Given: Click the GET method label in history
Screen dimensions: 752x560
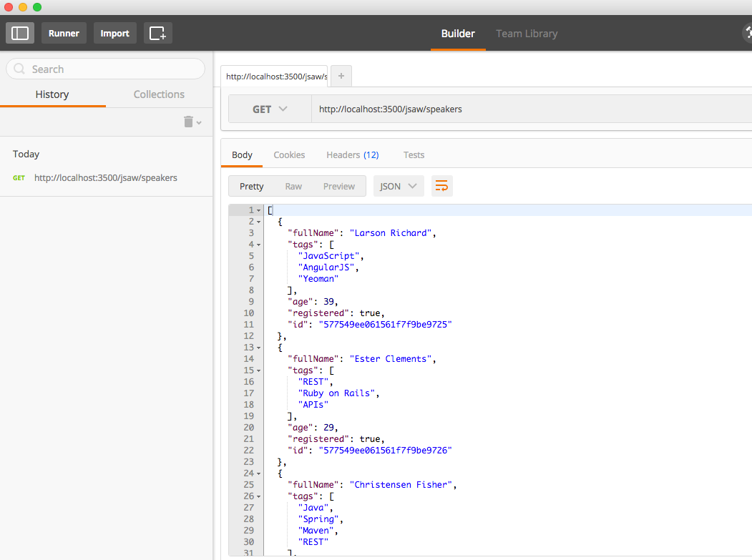Looking at the screenshot, I should pos(18,177).
